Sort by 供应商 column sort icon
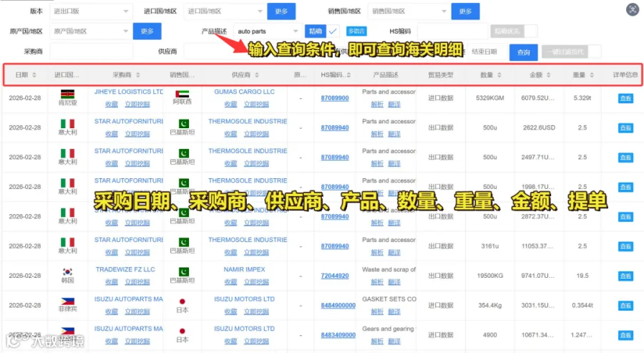The image size is (644, 353). [x=257, y=74]
